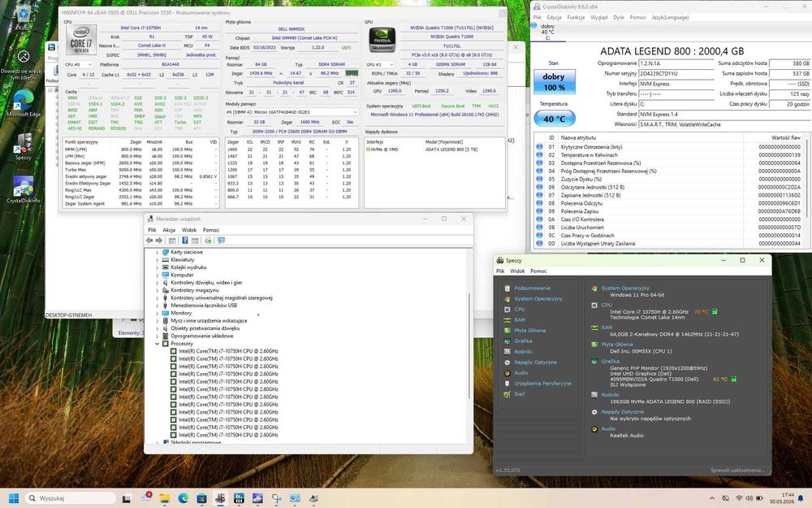This screenshot has width=812, height=508.
Task: Open Dysk menu in CrystalDiskInfo
Action: point(619,18)
